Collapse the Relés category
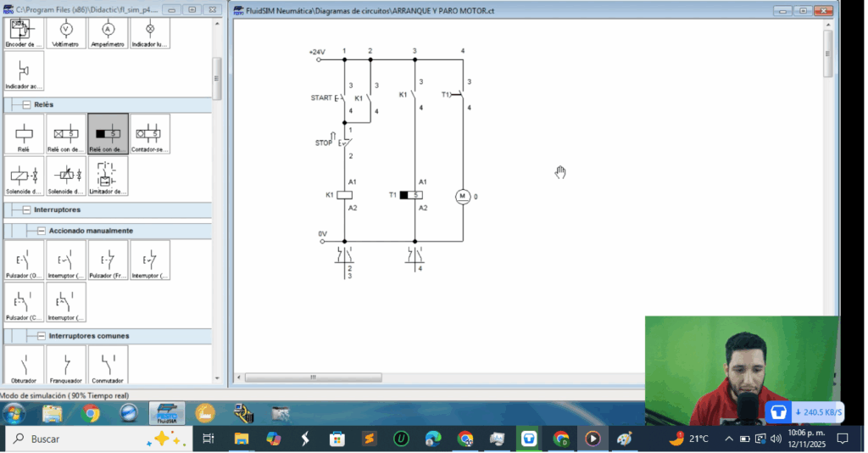The width and height of the screenshot is (868, 453). pos(26,104)
